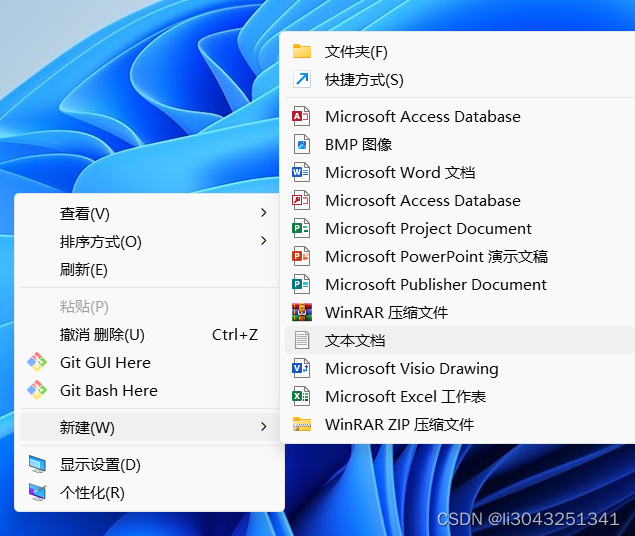Select the 文件夹(F) folder icon
This screenshot has height=536, width=635.
[x=302, y=51]
